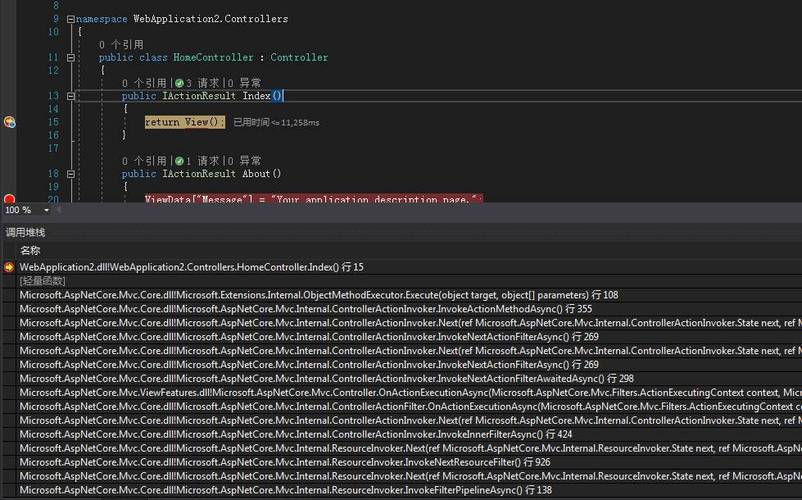Click 'namespace' keyword on line 9
The width and height of the screenshot is (802, 500).
(101, 19)
